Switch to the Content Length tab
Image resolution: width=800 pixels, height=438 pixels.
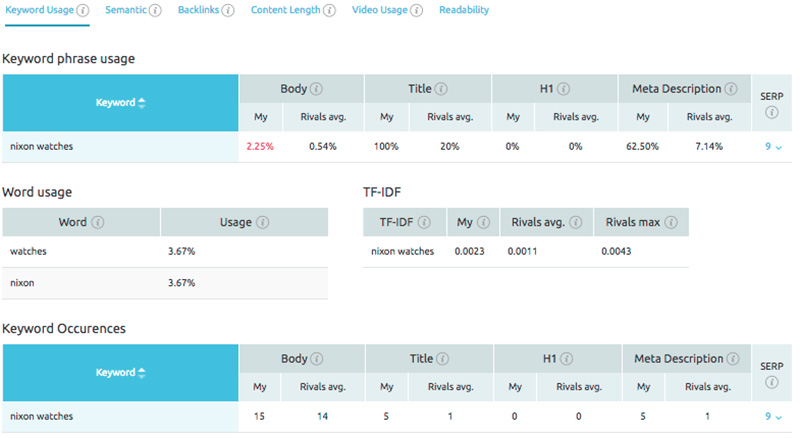point(285,10)
